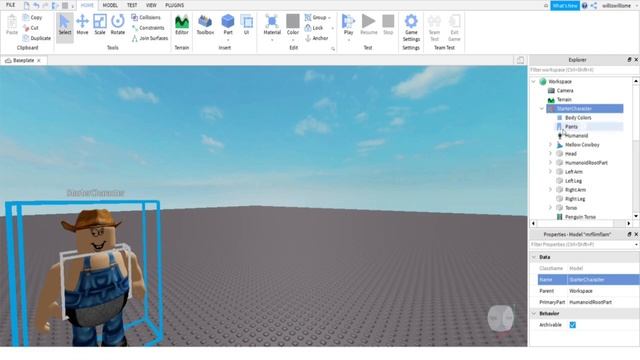
Task: Toggle the Archivable checkbox
Action: pos(573,325)
